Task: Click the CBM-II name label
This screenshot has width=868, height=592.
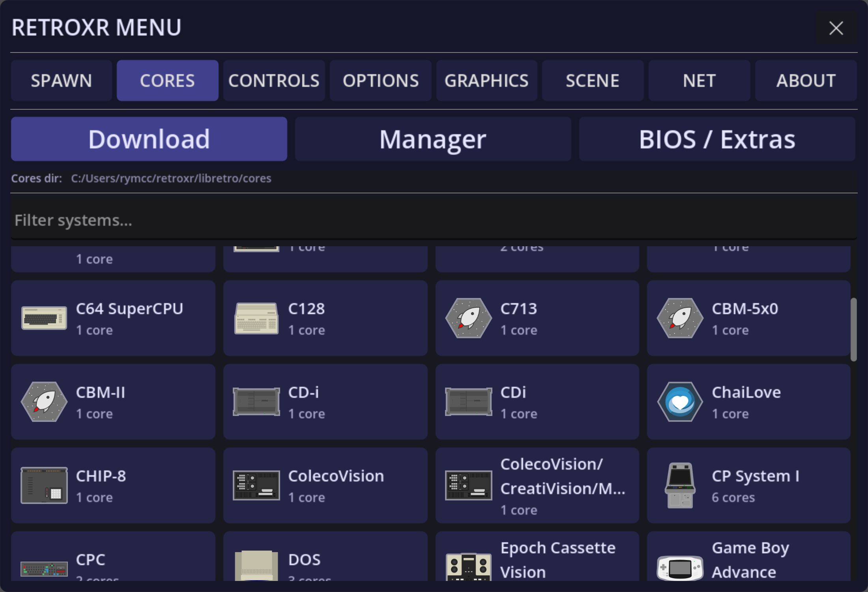Action: (x=101, y=392)
